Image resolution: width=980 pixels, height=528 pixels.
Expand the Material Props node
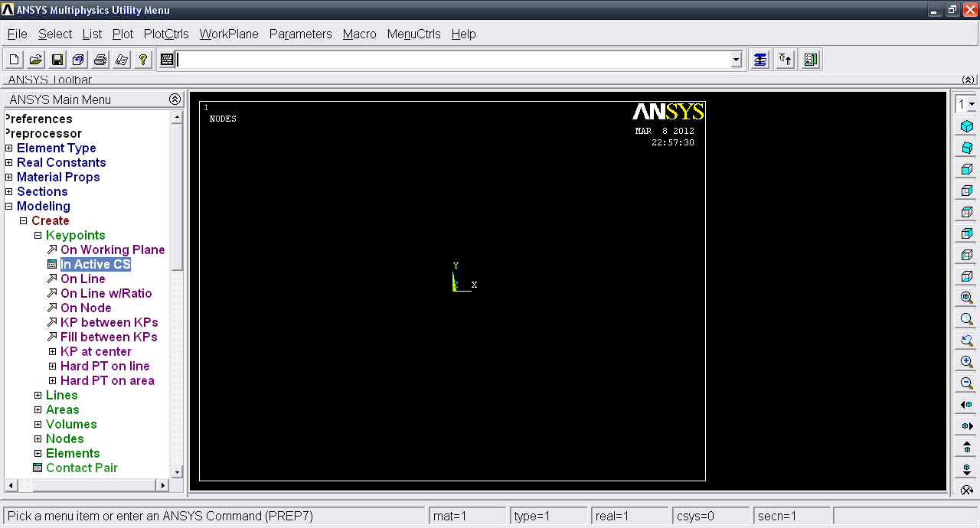pos(9,178)
